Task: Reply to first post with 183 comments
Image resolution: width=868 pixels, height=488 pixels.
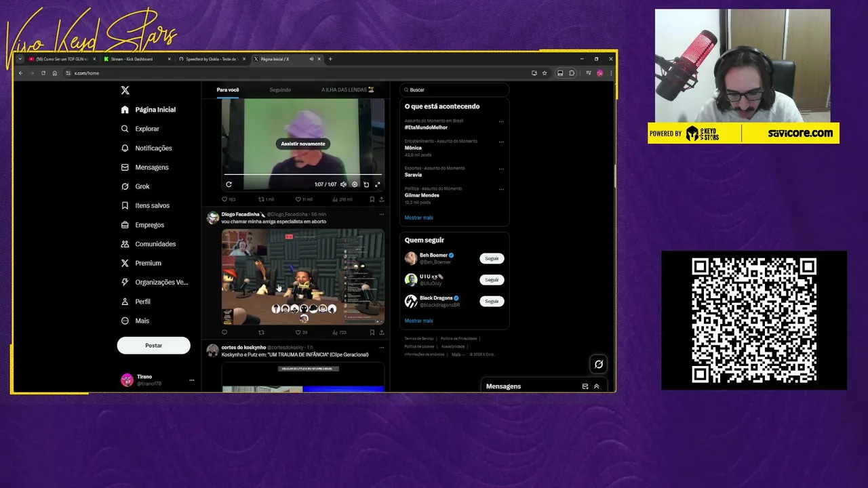Action: [x=229, y=199]
